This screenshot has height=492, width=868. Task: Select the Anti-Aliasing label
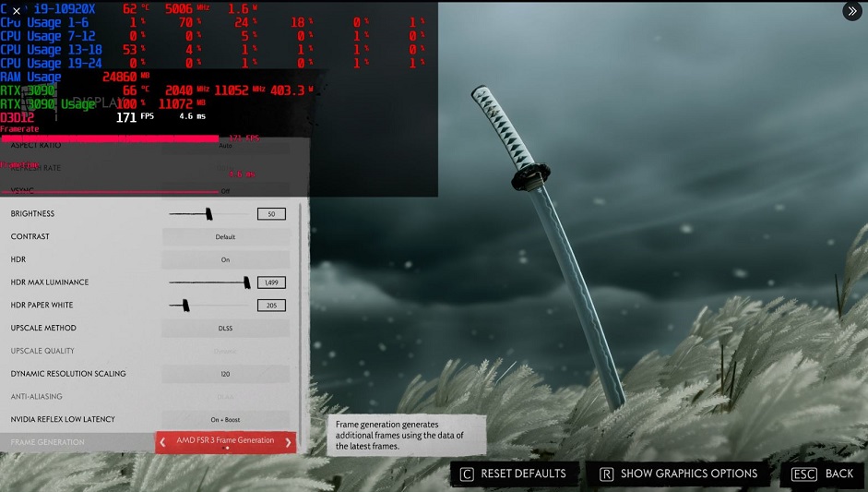tap(36, 397)
